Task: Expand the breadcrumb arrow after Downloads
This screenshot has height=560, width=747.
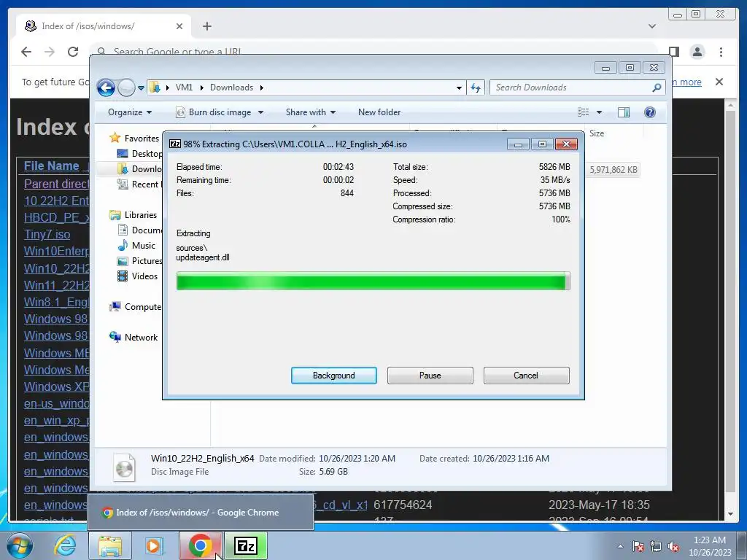Action: 262,87
